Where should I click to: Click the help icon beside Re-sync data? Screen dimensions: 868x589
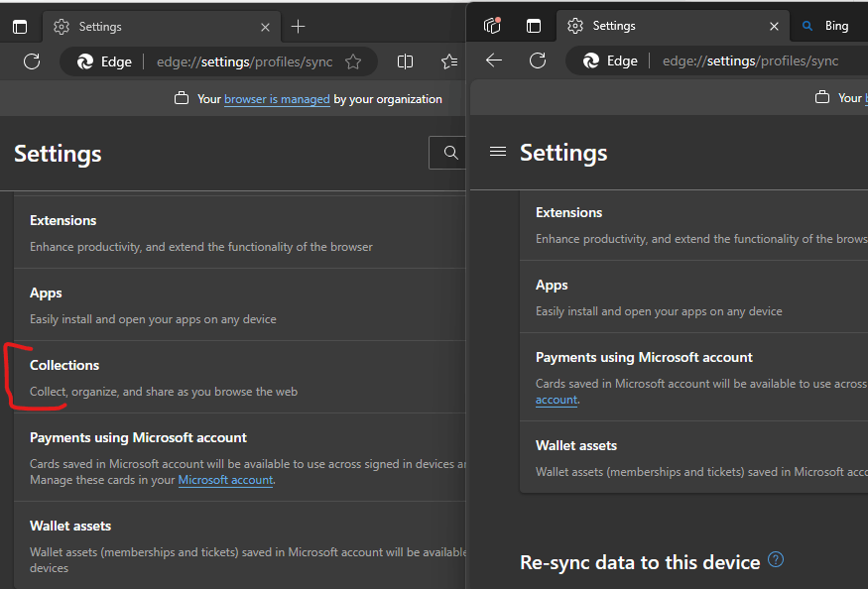[x=775, y=560]
